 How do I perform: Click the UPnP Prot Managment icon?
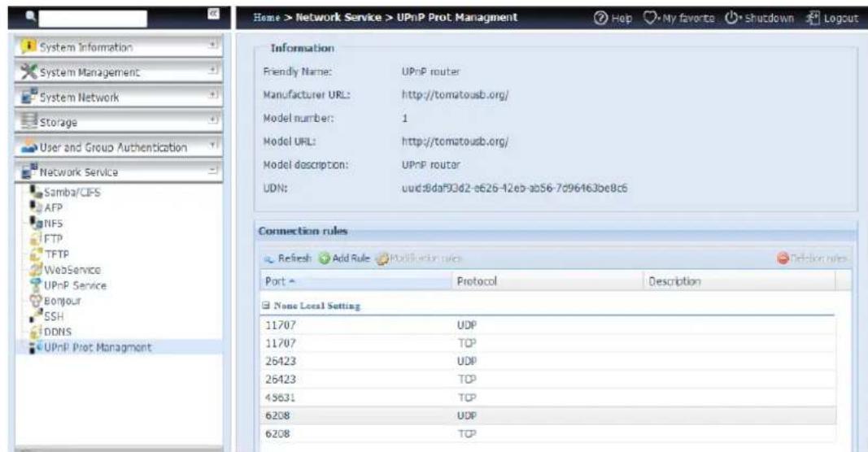pyautogui.click(x=36, y=347)
